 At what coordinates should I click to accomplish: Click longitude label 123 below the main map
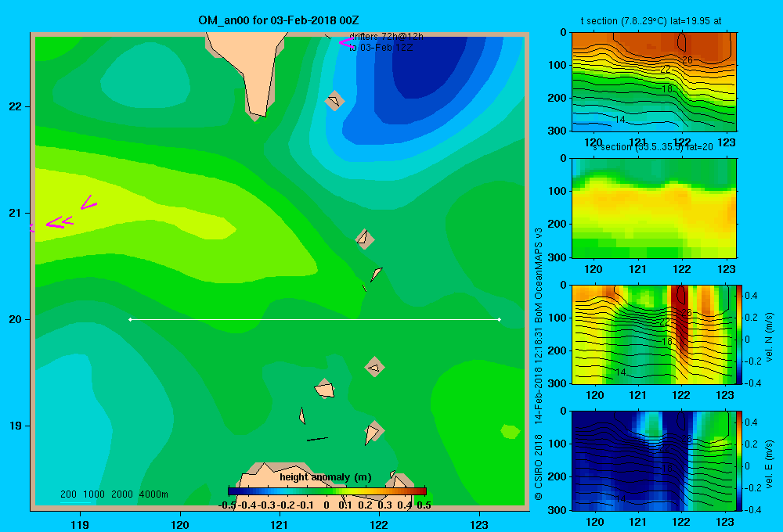479,524
